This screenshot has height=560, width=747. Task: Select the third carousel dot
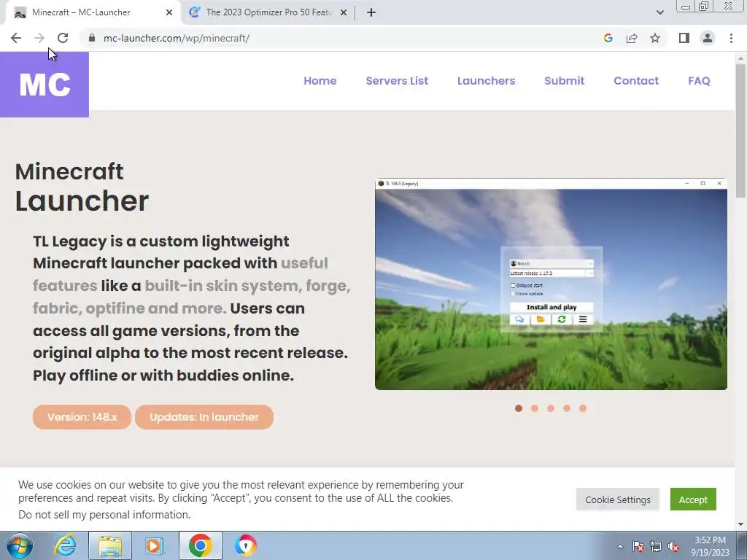click(551, 408)
